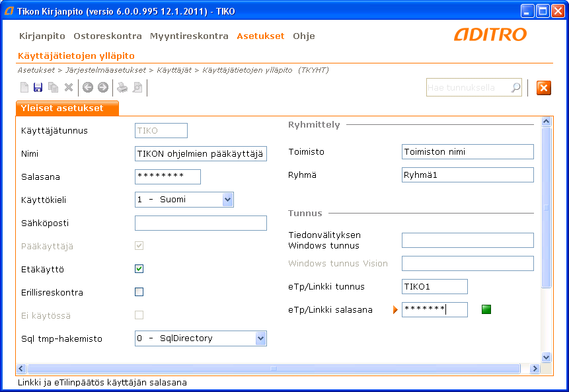Click the horizontal scrollbar thumb
Screen dimensions: 569x392
click(x=274, y=369)
